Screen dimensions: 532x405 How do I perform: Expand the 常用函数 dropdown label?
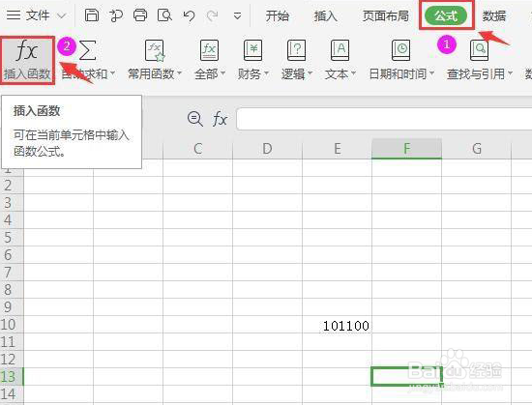coord(155,73)
